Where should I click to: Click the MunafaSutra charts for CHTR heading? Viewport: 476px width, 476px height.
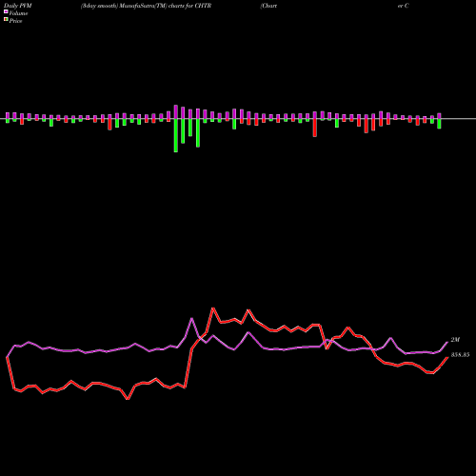click(146, 6)
